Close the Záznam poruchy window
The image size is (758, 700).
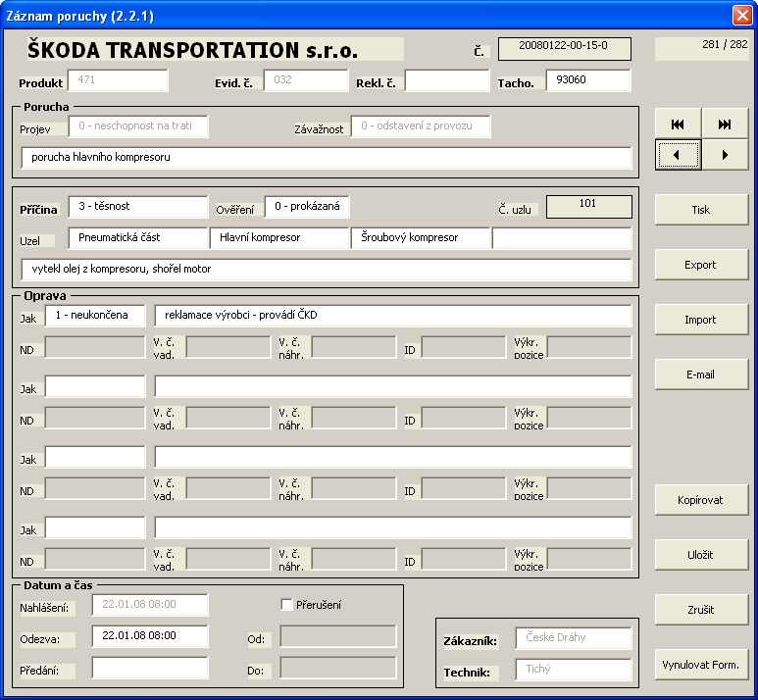[742, 16]
